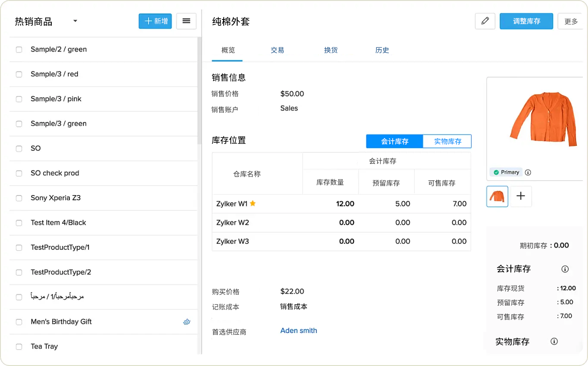Click the 调整库存 button
The height and width of the screenshot is (366, 588).
(526, 21)
